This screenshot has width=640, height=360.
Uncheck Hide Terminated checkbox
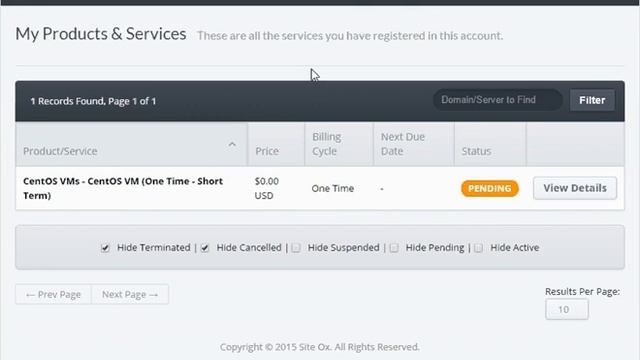point(105,248)
